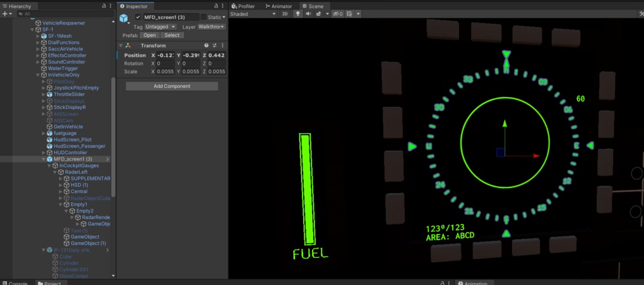The image size is (644, 285).
Task: Switch to the Profiler tab
Action: 243,6
